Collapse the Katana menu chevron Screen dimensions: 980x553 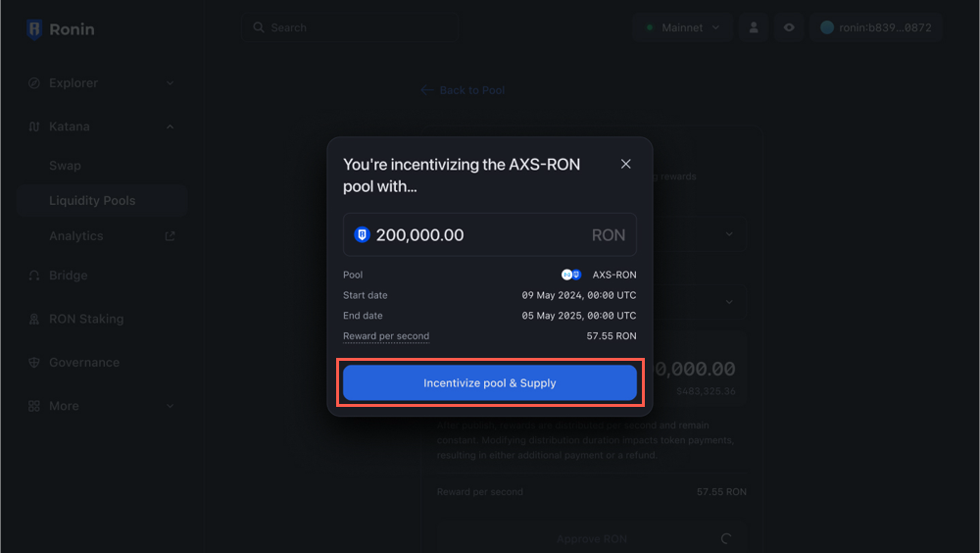click(x=170, y=126)
